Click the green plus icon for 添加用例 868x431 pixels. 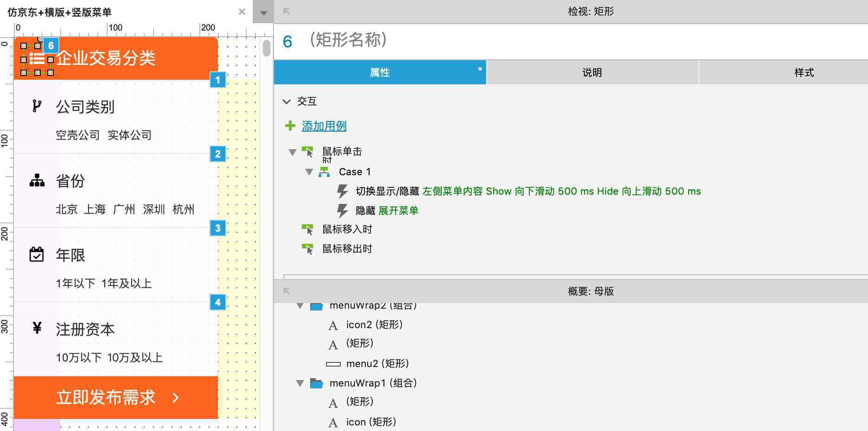click(x=290, y=126)
